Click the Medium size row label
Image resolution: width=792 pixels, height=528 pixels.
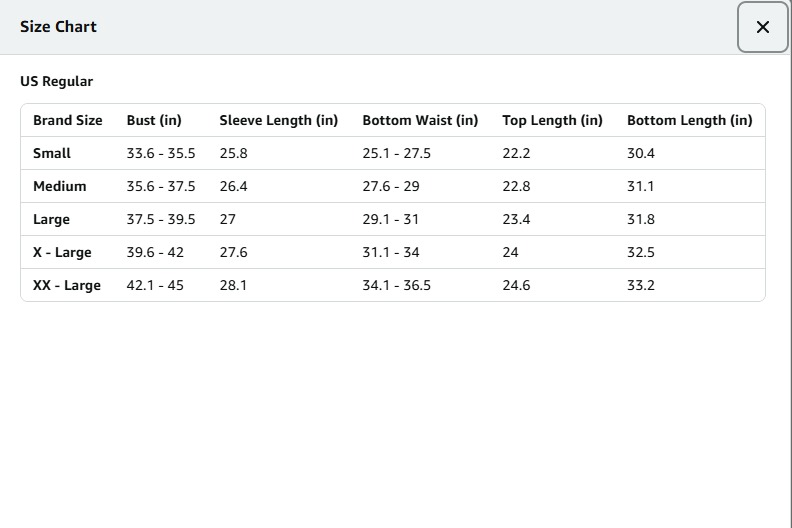(x=60, y=186)
